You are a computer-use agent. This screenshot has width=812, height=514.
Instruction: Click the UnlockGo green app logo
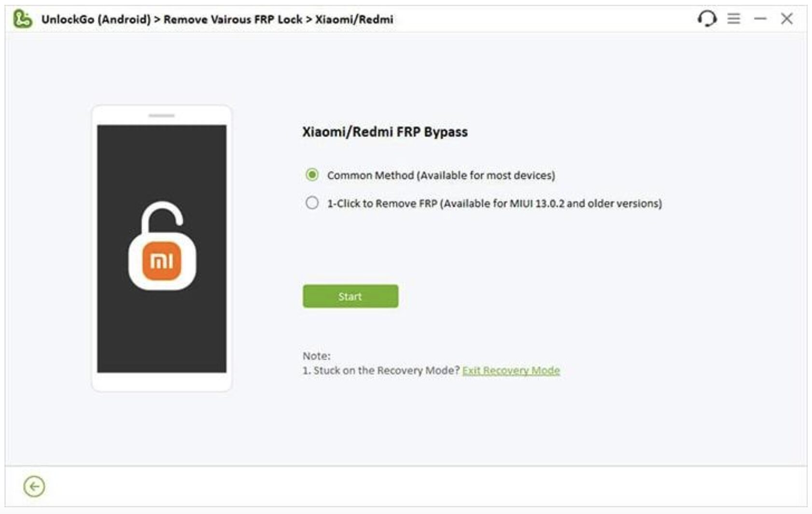23,19
